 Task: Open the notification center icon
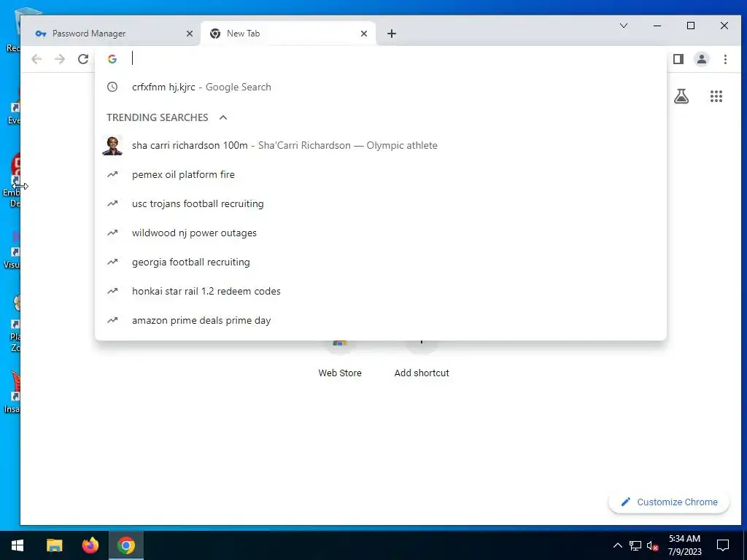(723, 545)
